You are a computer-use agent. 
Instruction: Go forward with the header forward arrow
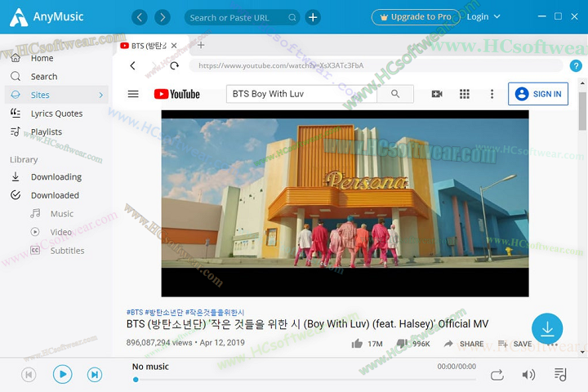tap(163, 17)
